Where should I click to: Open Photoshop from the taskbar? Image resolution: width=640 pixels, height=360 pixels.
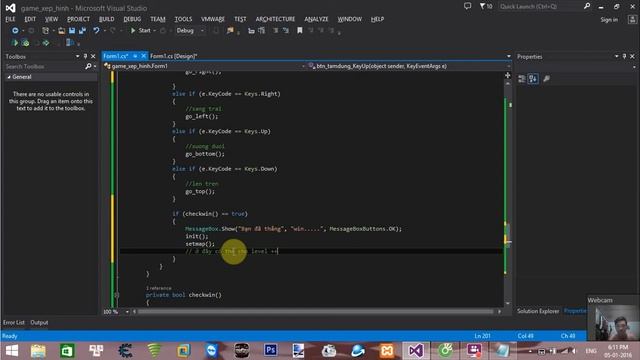(270, 351)
